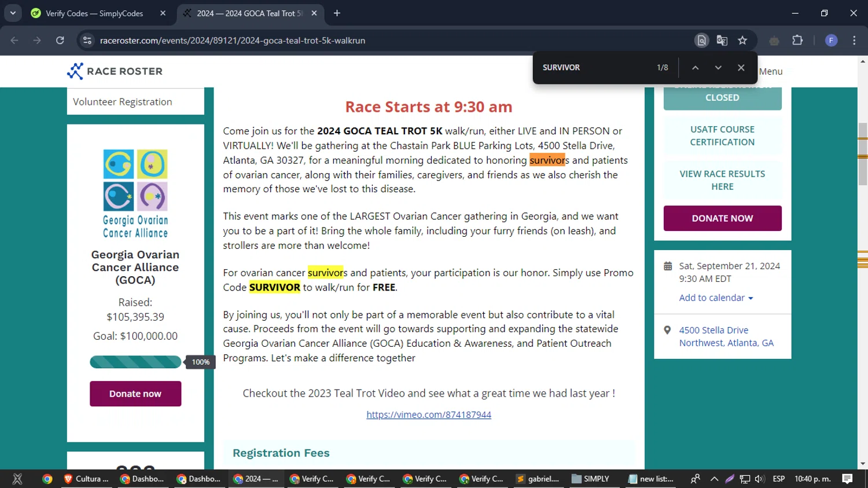Switch to the Verify Codes — SimplyCodes tab
Viewport: 868px width, 488px height.
(95, 13)
